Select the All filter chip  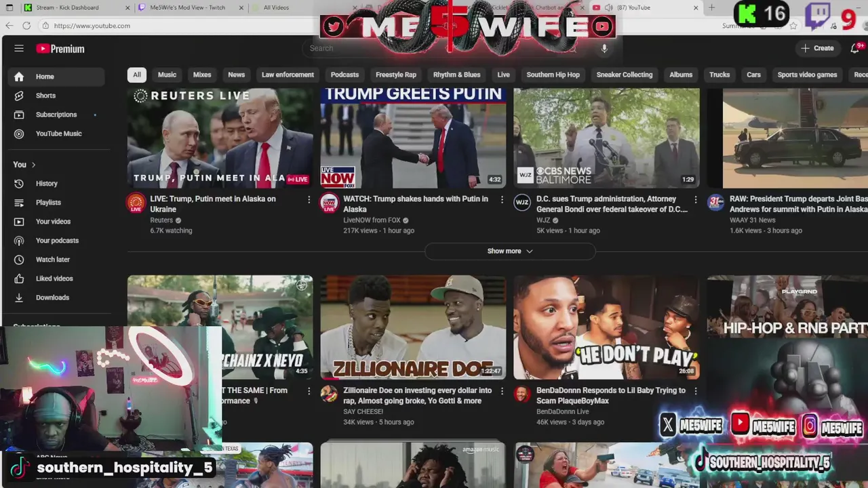(137, 75)
